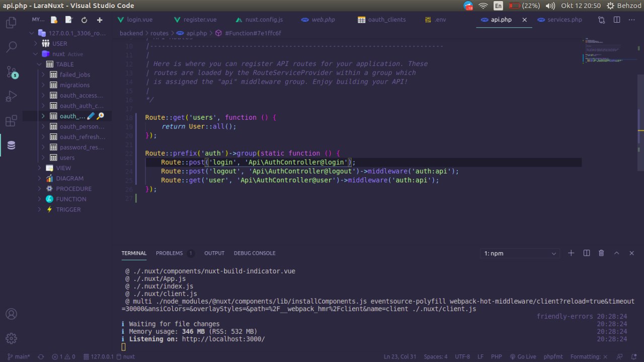644x362 pixels.
Task: Switch to the nuxt.config.js tab
Action: click(x=264, y=20)
